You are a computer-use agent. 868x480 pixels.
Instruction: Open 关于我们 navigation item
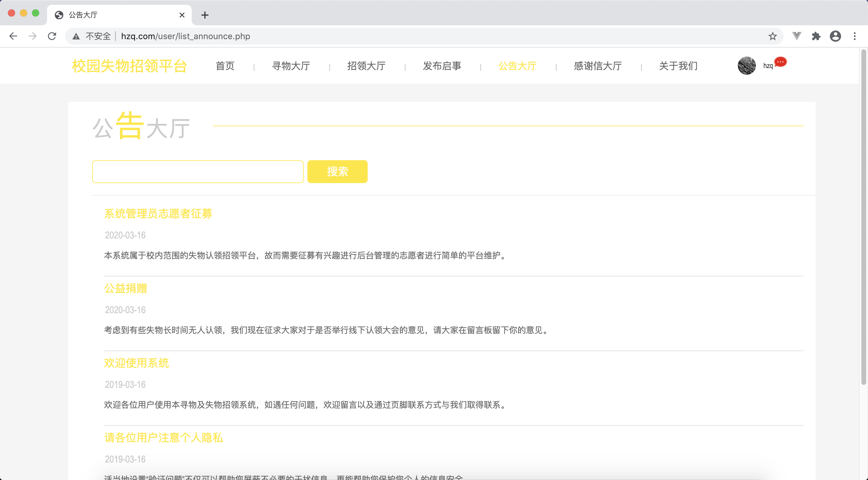(678, 66)
